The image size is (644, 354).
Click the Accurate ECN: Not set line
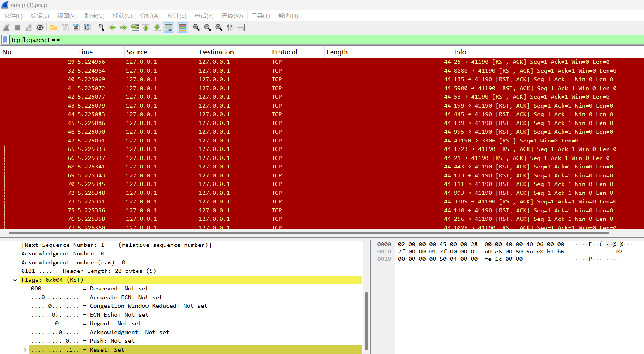(97, 297)
